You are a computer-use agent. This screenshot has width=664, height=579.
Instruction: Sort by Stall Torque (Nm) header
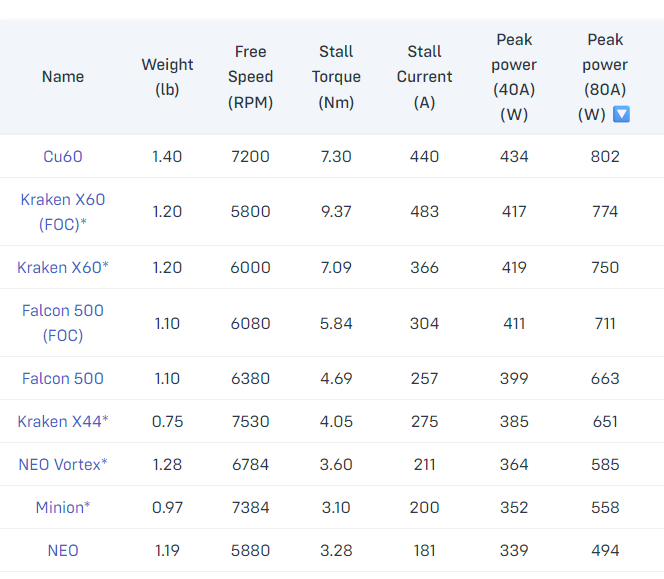pyautogui.click(x=336, y=77)
